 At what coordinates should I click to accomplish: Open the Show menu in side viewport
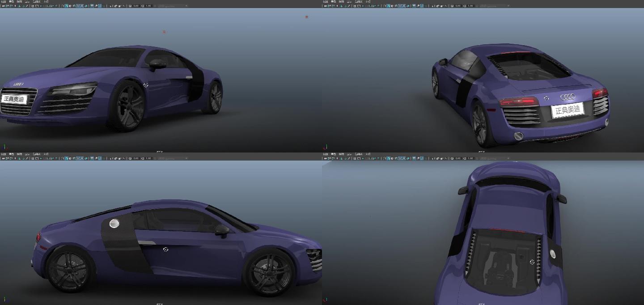click(x=28, y=155)
